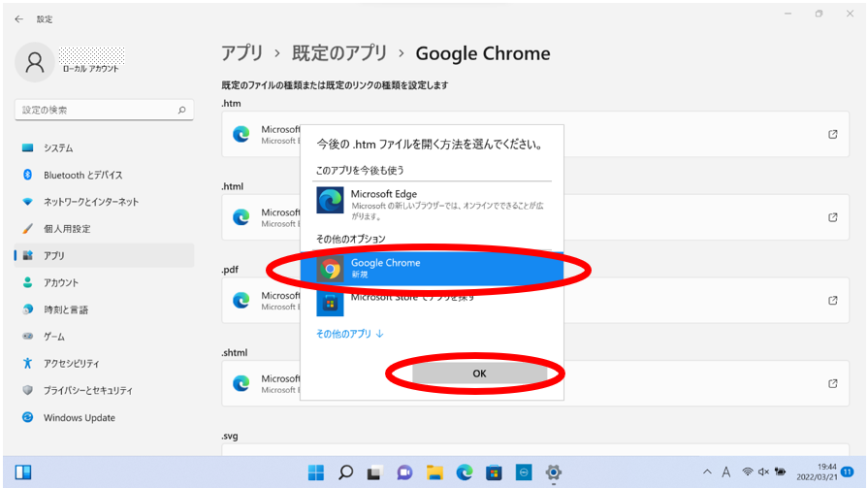Click the Edge icon in the .shtml row
Screen dimensions: 868x488
click(241, 383)
